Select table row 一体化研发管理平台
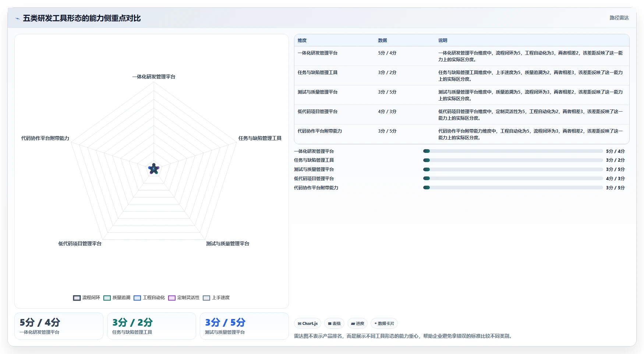This screenshot has height=354, width=644. (462, 56)
